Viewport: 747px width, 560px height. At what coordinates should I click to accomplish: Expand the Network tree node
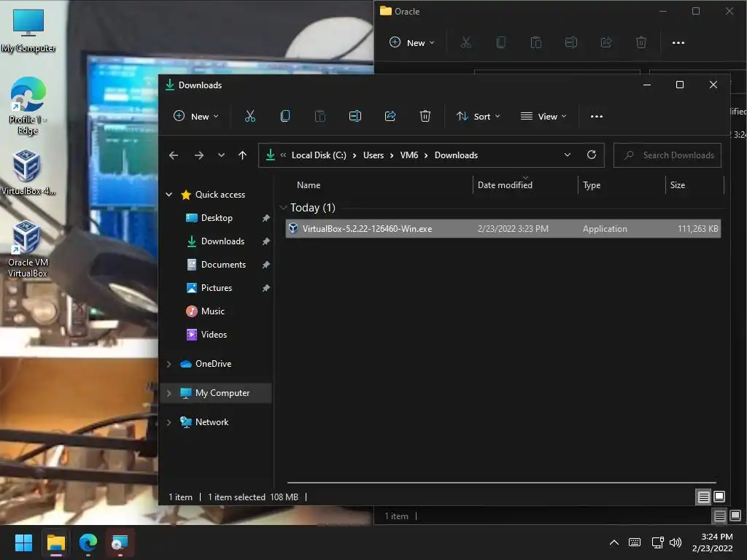[169, 422]
